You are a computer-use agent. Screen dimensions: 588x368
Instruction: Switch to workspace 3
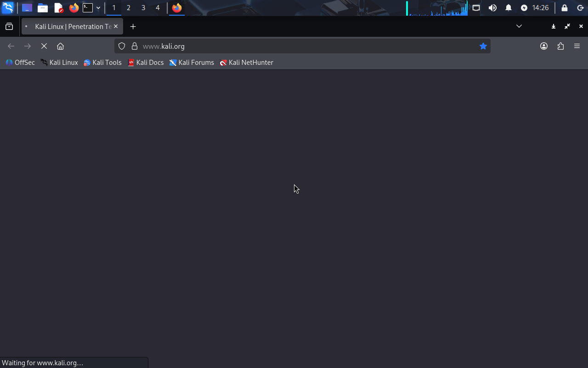pyautogui.click(x=143, y=8)
